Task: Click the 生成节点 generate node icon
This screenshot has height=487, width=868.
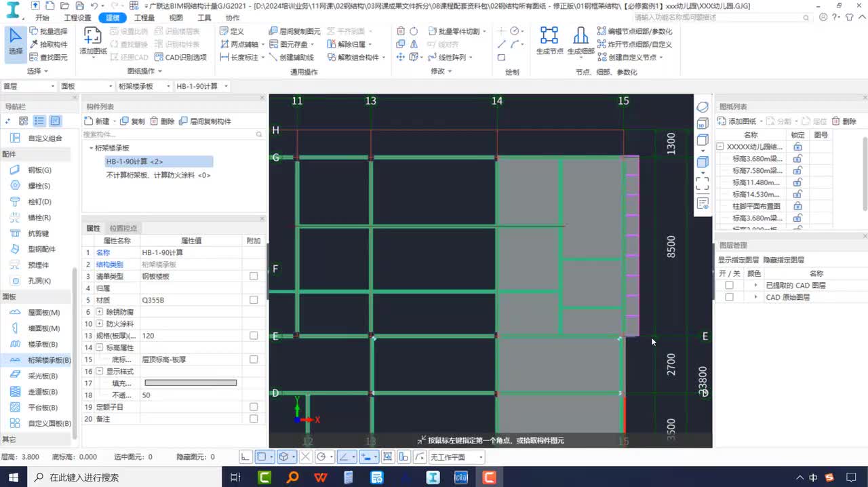Action: click(x=549, y=41)
